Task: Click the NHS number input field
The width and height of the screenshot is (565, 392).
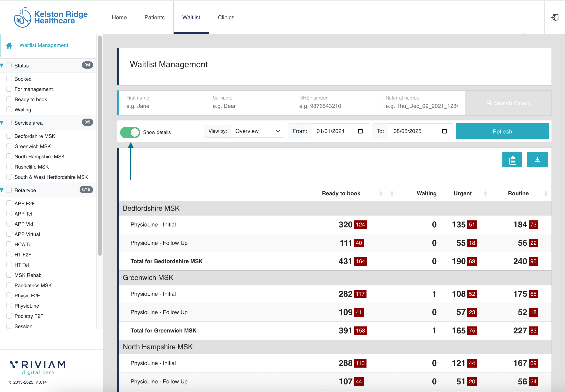Action: tap(335, 106)
